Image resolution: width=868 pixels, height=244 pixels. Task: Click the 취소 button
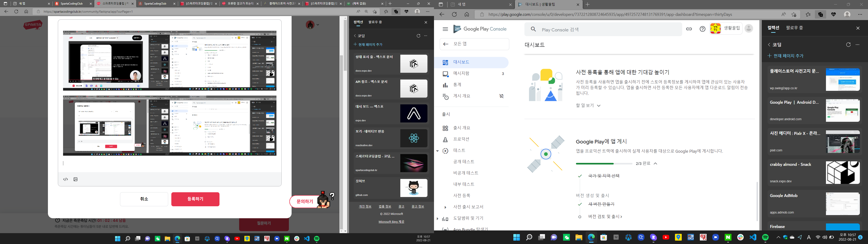pos(144,199)
